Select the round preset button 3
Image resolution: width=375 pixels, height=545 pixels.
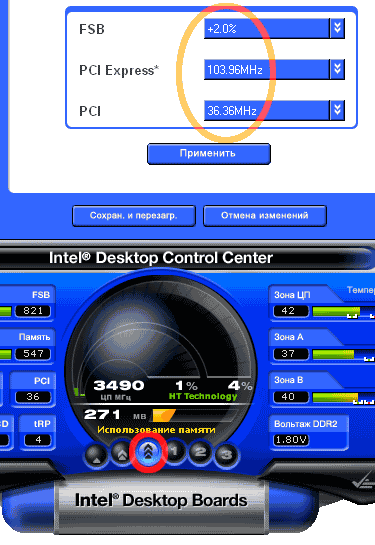point(227,455)
